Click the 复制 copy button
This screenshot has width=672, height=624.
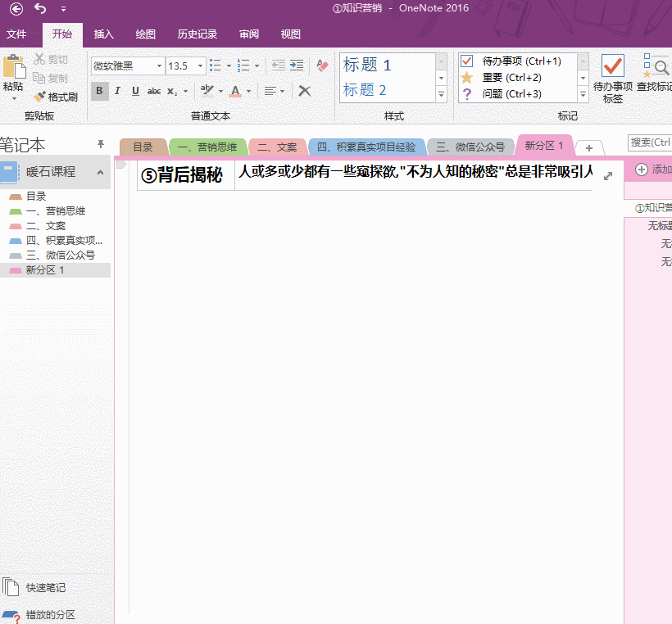coord(51,78)
